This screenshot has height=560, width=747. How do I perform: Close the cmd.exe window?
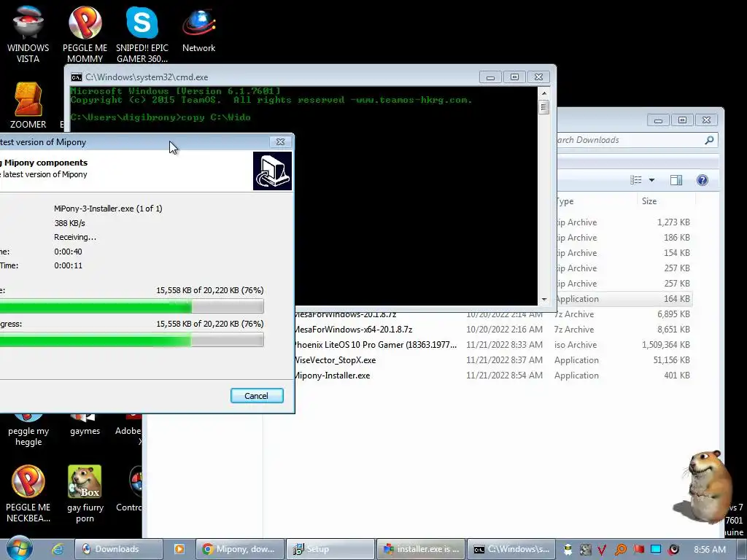[538, 77]
